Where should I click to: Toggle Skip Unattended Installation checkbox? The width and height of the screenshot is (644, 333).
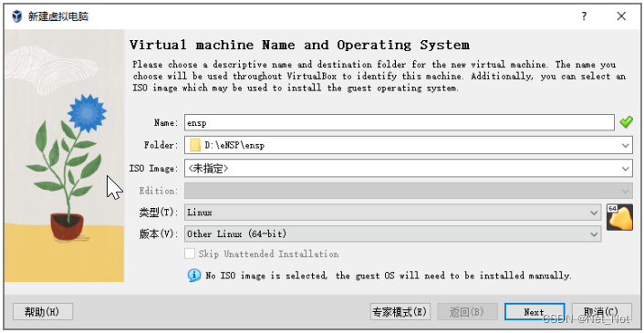(x=190, y=254)
